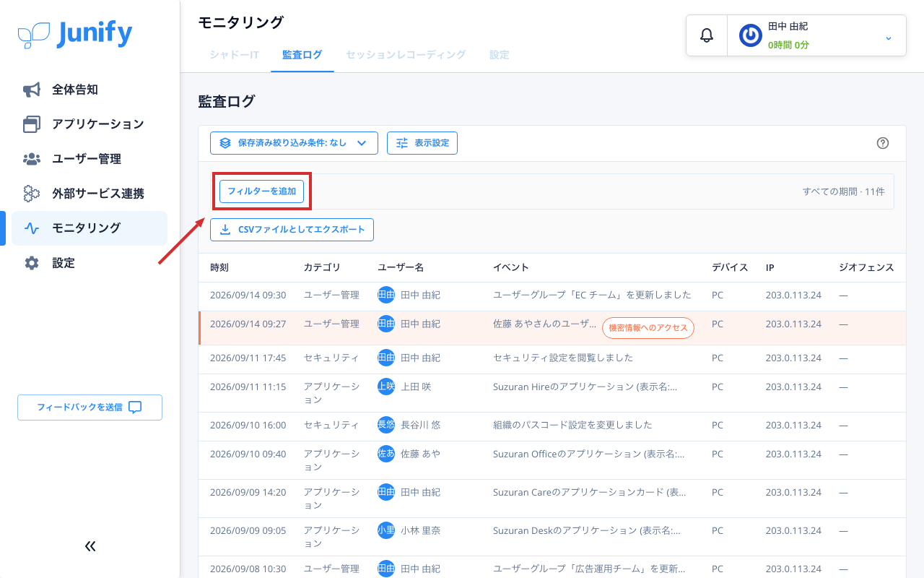The height and width of the screenshot is (578, 924).
Task: Click the Junify logo
Action: [x=75, y=33]
